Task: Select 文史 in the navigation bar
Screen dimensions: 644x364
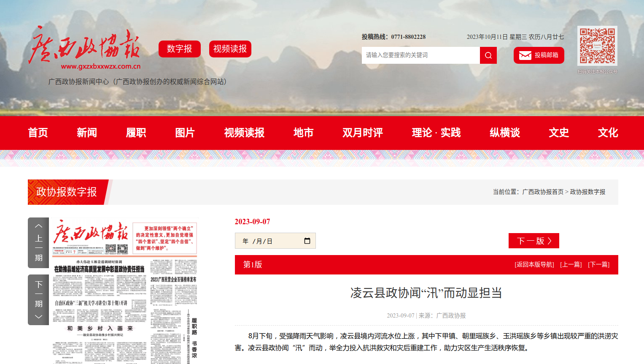Action: 558,133
